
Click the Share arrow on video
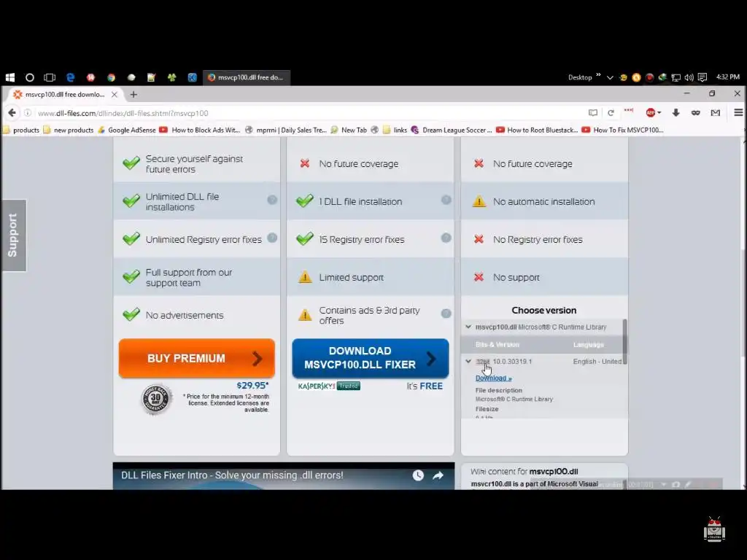click(438, 475)
